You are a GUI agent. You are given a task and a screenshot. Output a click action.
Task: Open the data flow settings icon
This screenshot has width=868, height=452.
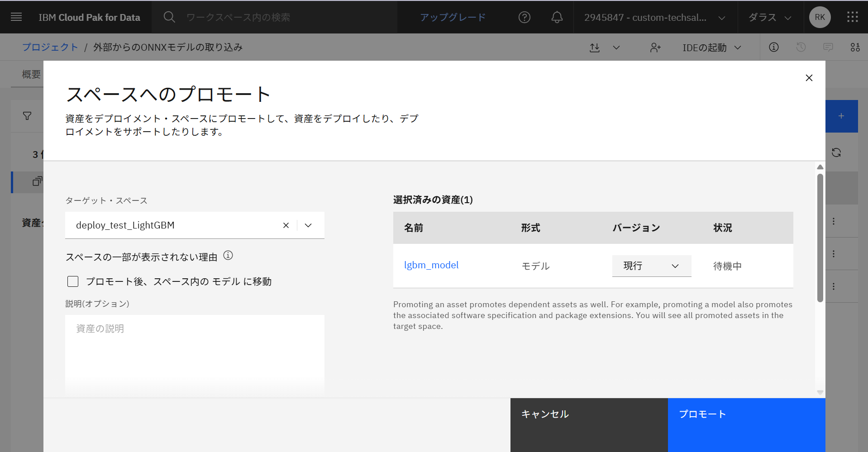pyautogui.click(x=855, y=47)
